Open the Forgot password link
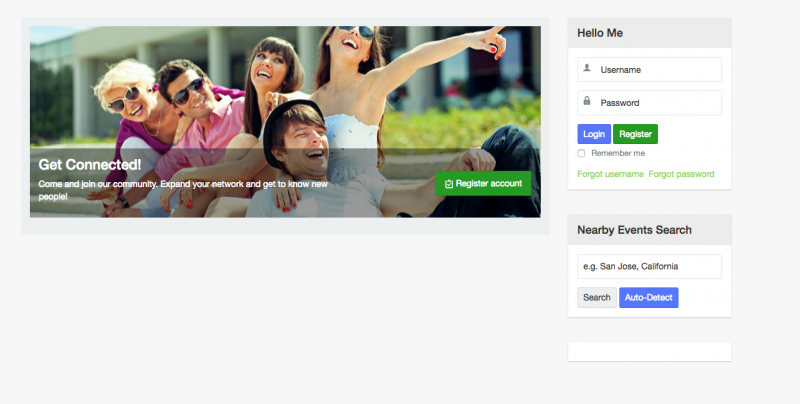This screenshot has height=404, width=800. (681, 174)
